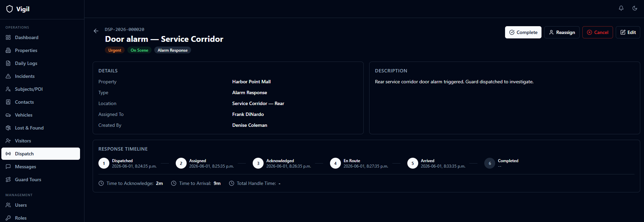Click the Service Corridor — Rear location value
Viewport: 644px width, 222px height.
click(x=258, y=103)
